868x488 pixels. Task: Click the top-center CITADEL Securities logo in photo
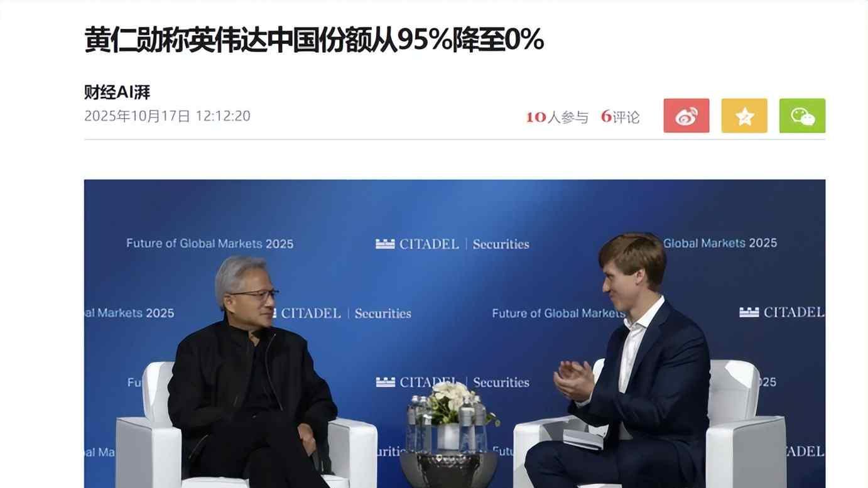click(x=452, y=244)
